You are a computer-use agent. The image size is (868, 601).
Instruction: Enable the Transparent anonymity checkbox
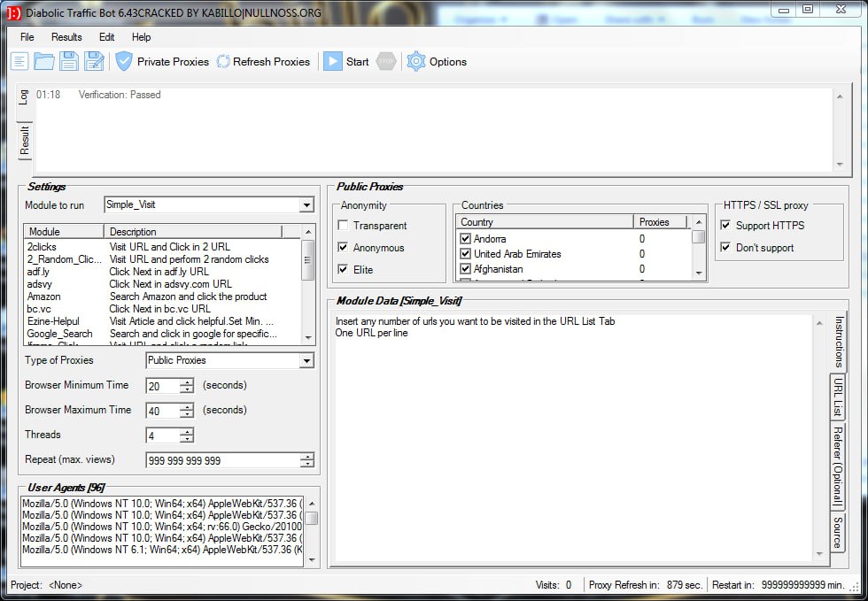pos(344,226)
